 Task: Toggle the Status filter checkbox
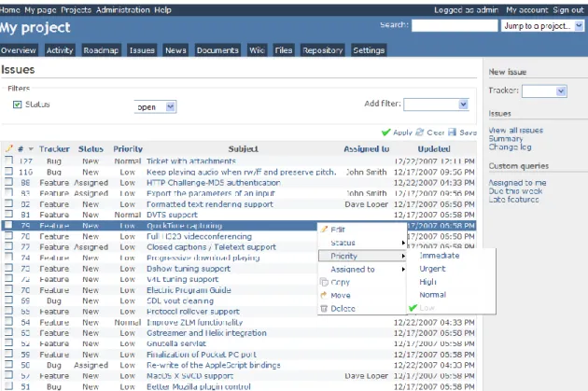17,105
